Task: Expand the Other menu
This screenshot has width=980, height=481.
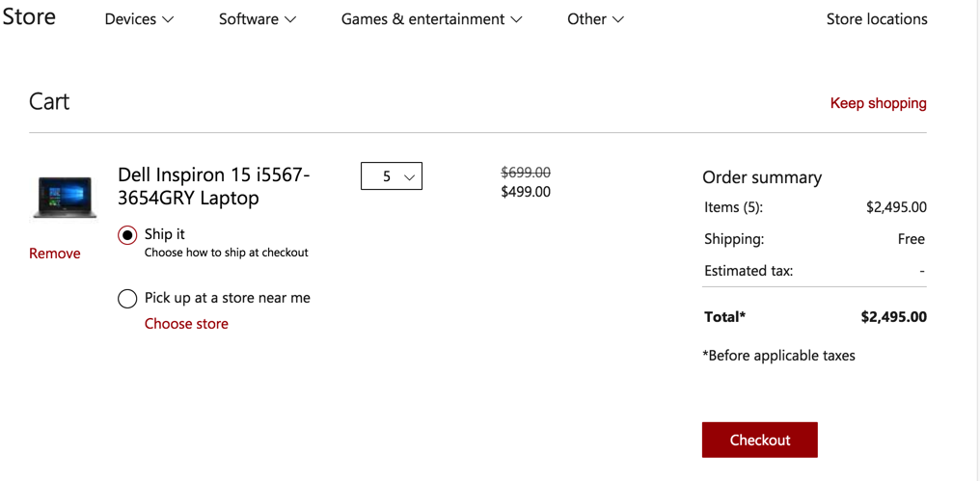Action: pyautogui.click(x=595, y=19)
